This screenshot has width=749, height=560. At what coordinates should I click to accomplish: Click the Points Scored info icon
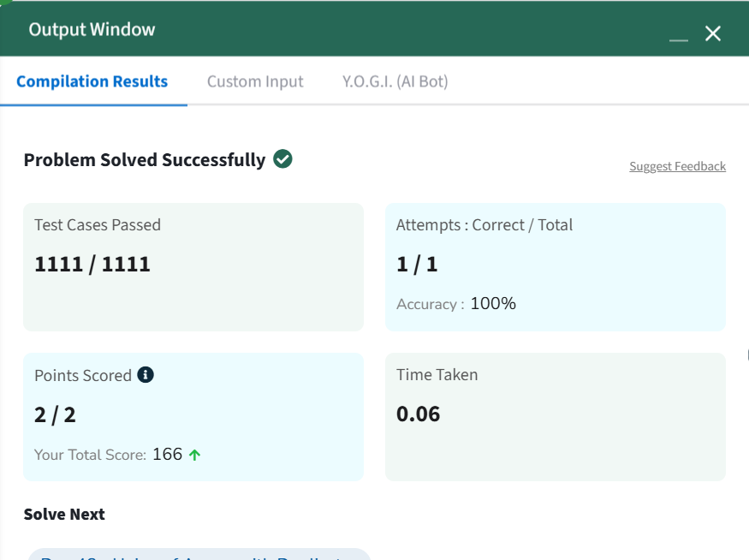(146, 374)
